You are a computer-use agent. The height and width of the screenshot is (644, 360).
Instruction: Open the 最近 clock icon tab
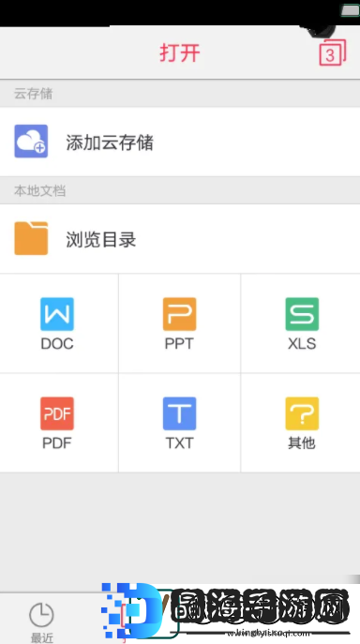click(x=41, y=615)
